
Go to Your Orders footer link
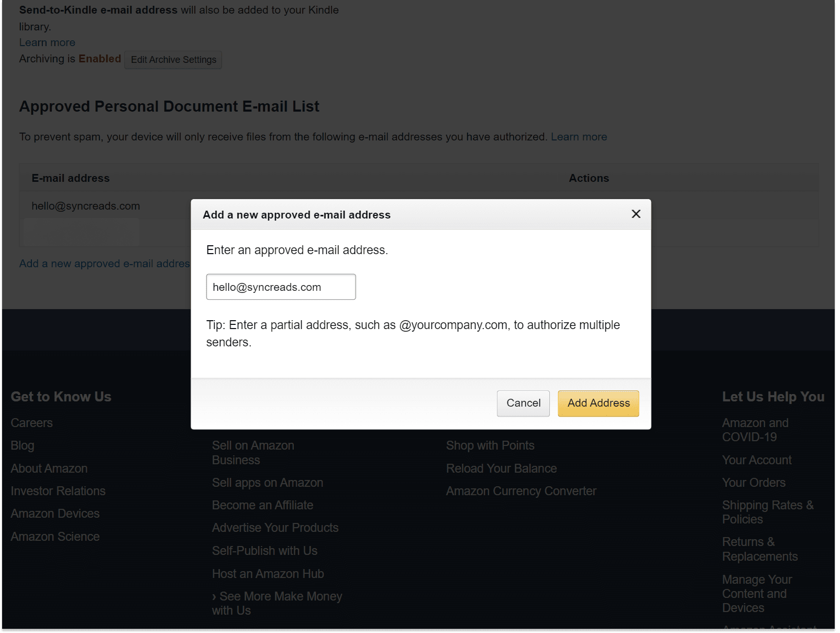(754, 483)
